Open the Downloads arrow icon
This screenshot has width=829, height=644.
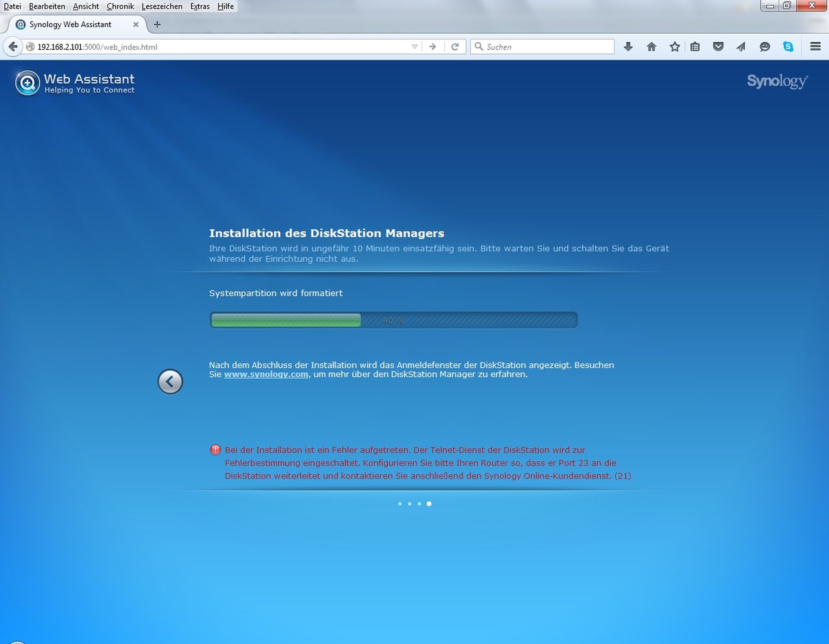(x=628, y=47)
